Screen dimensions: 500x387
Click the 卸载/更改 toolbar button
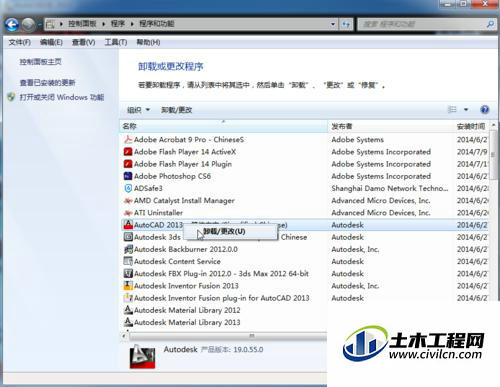click(177, 110)
